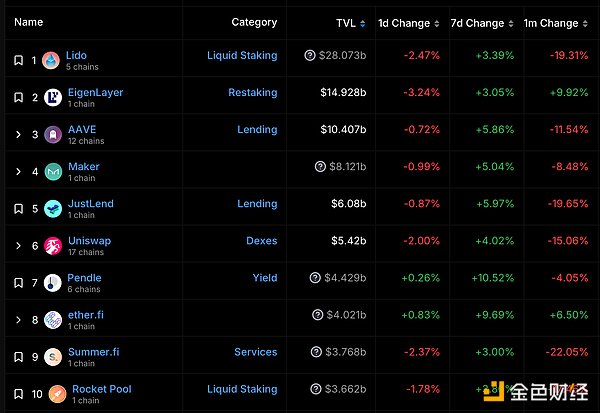This screenshot has width=600, height=413.
Task: Bookmark the Lido row
Action: 18,60
